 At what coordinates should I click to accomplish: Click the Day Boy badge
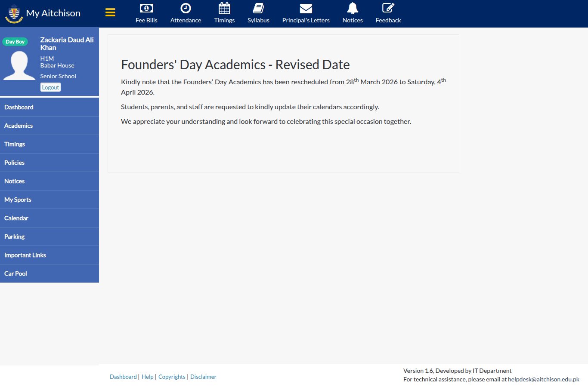tap(15, 42)
